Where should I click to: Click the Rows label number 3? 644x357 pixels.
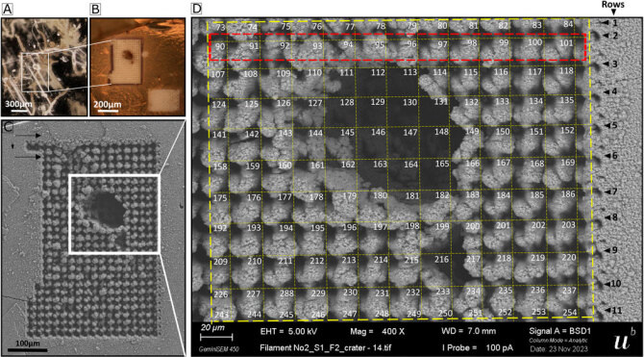615,64
